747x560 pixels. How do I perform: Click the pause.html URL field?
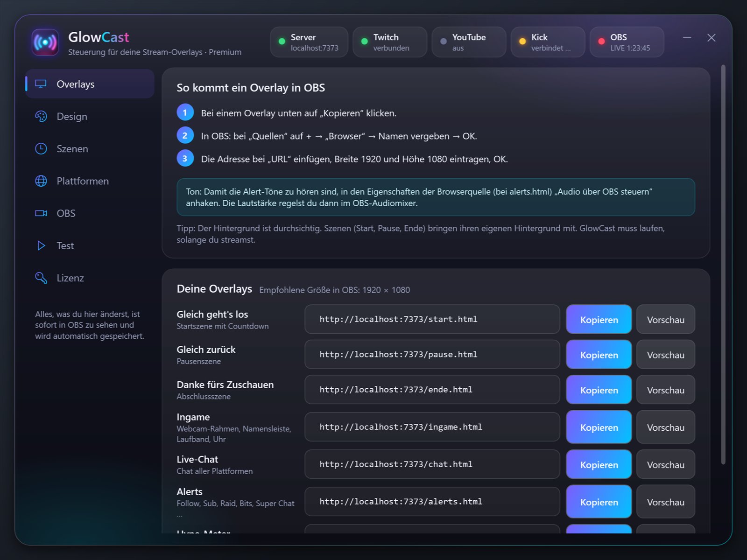[x=432, y=354]
